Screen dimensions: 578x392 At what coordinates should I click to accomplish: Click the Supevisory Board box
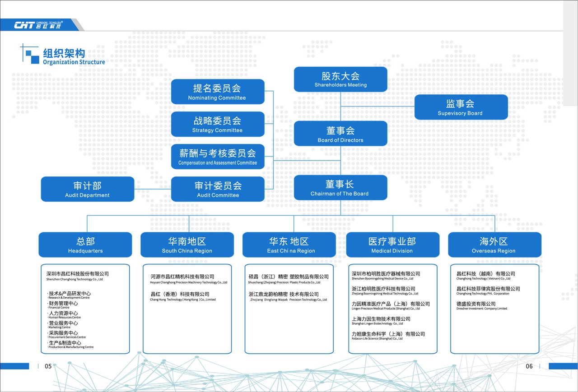tap(461, 107)
